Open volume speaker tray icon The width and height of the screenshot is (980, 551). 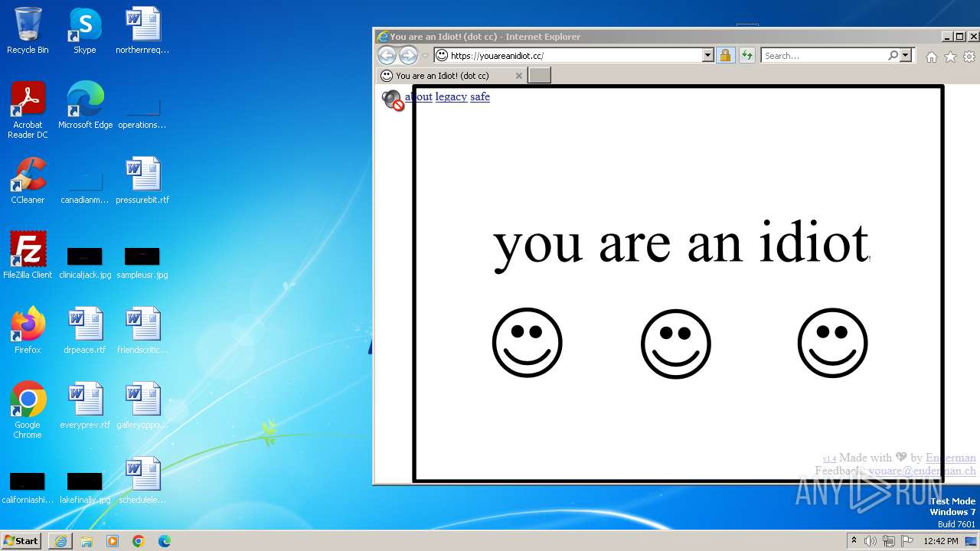[871, 541]
